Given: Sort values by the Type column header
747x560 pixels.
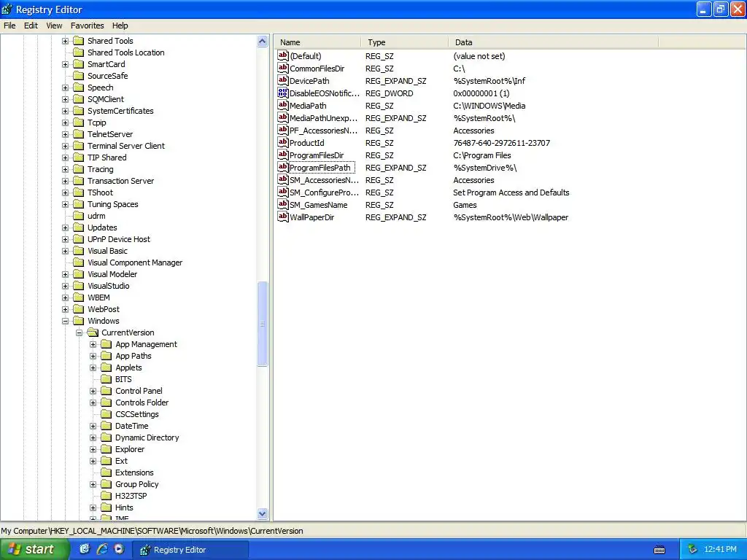Looking at the screenshot, I should pos(404,42).
